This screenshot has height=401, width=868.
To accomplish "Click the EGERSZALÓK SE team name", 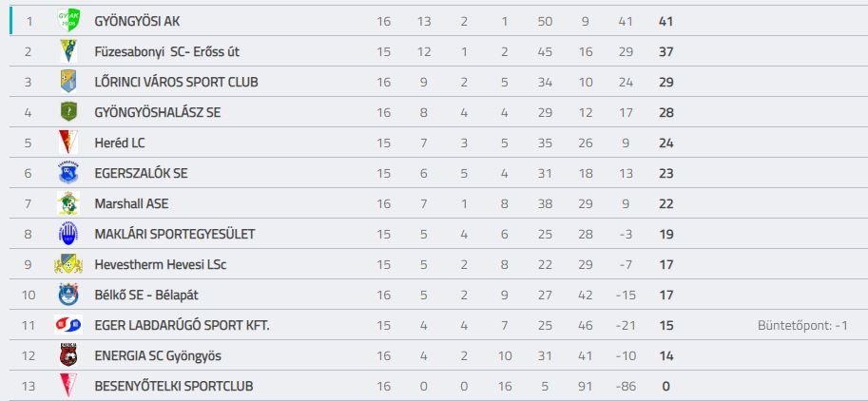I will pyautogui.click(x=141, y=174).
